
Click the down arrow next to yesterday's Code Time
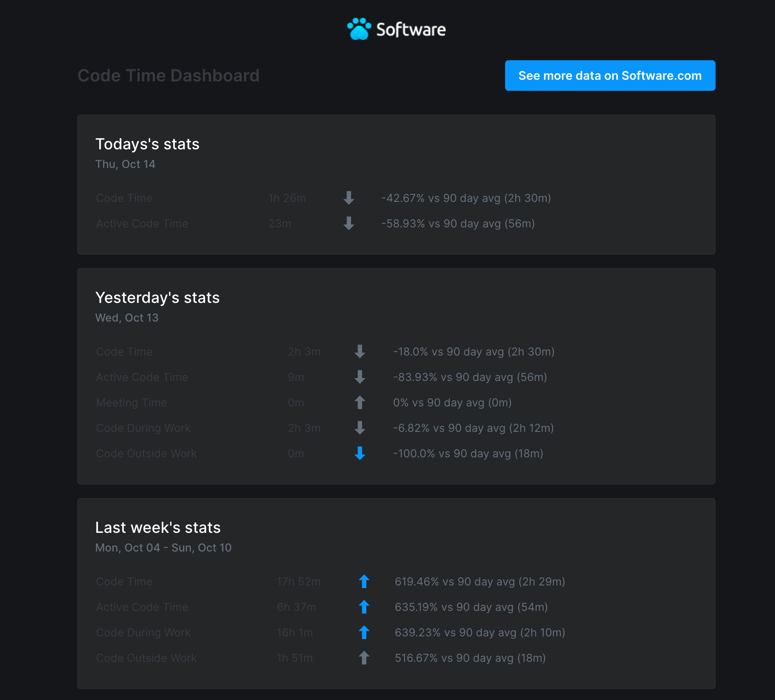point(360,352)
